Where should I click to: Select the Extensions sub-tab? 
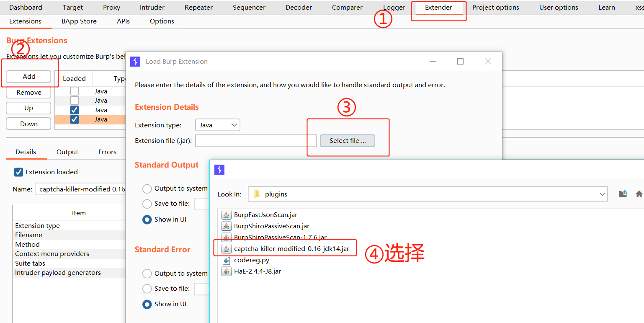point(26,21)
